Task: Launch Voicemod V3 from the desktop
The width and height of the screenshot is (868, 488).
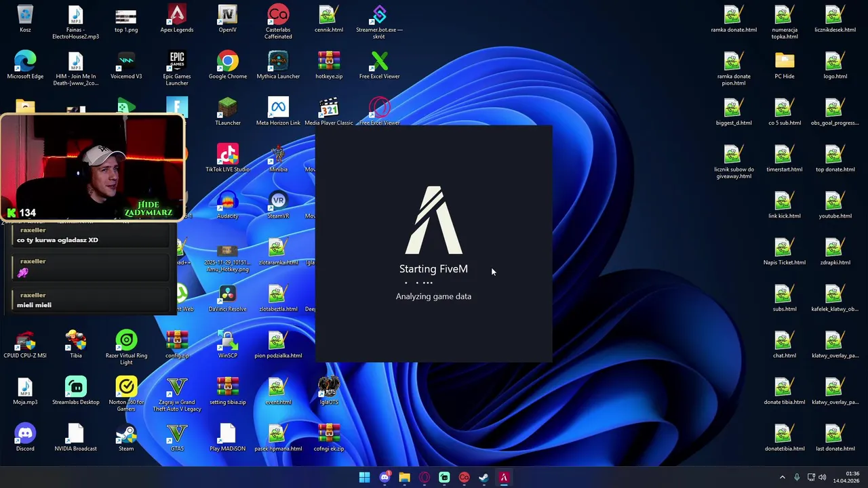Action: (x=126, y=66)
